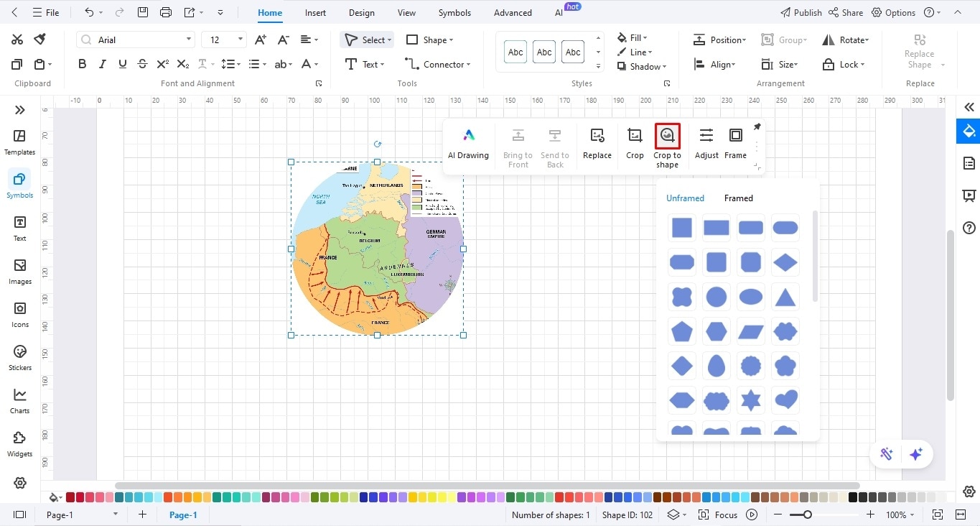Switch to the Framed shapes tab
This screenshot has height=526, width=980.
pyautogui.click(x=738, y=198)
